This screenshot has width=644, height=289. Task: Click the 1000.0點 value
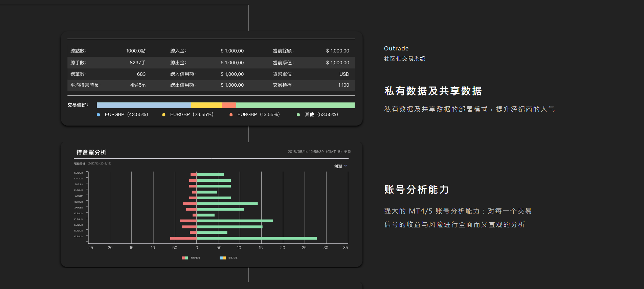[x=136, y=51]
